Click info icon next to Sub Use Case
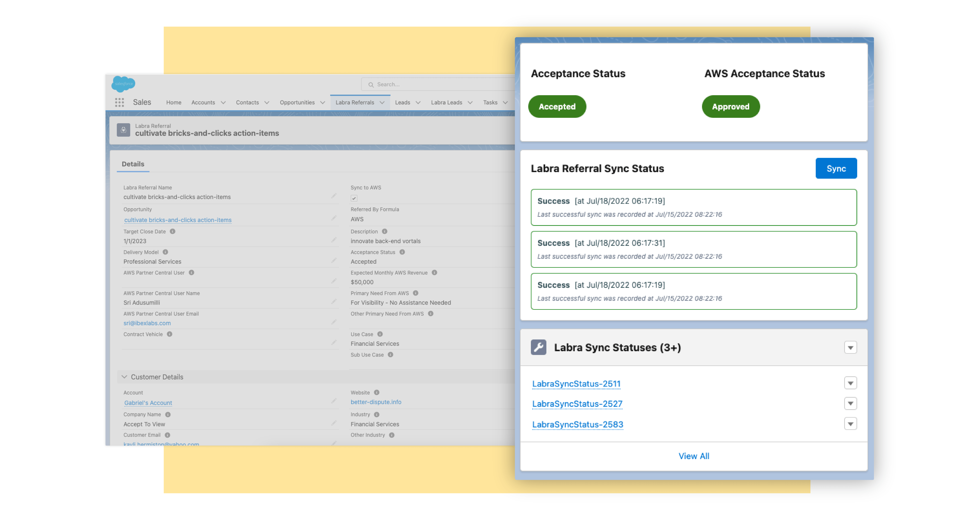This screenshot has height=530, width=980. 390,355
